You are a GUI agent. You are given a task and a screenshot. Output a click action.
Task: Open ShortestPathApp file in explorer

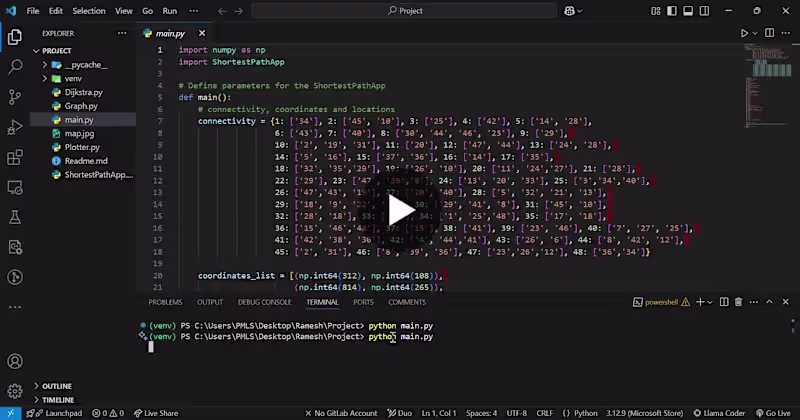[x=98, y=175]
